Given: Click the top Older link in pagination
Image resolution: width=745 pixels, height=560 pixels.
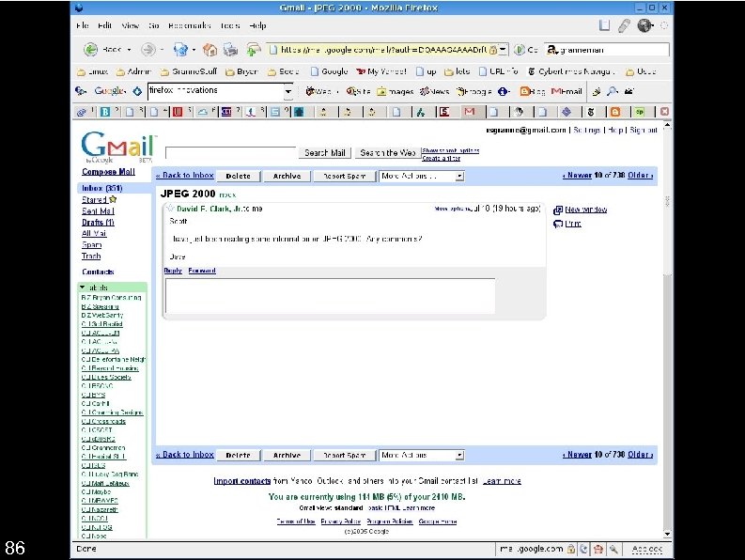Looking at the screenshot, I should [640, 176].
